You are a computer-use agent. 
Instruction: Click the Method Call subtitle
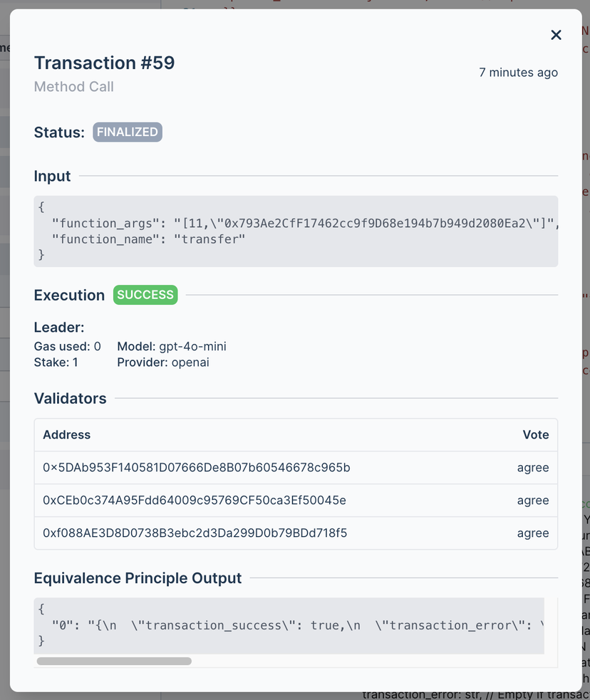(x=73, y=87)
